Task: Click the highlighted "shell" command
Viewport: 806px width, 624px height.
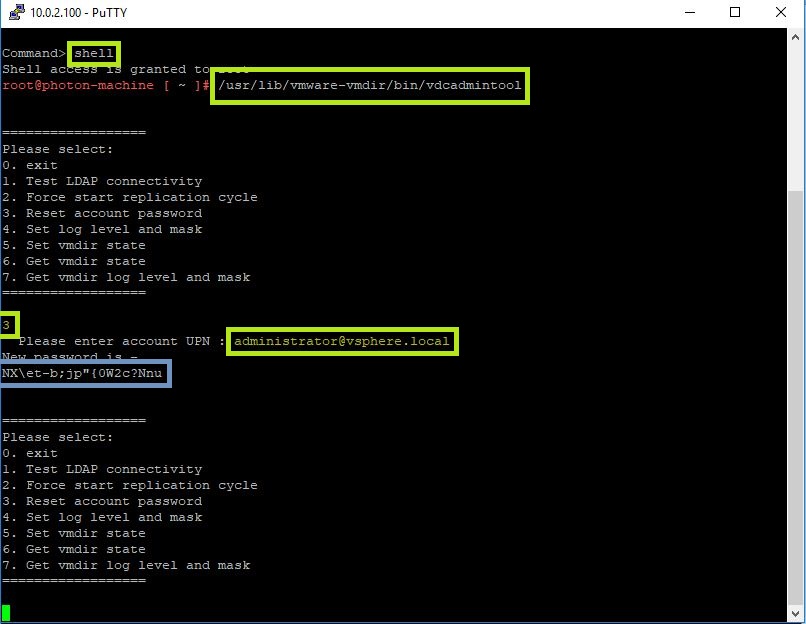Action: [94, 53]
